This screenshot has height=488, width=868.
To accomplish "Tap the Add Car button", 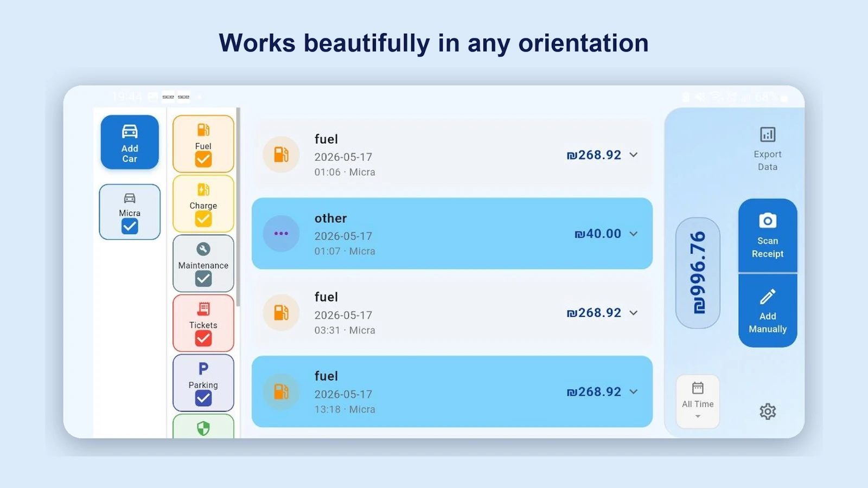I will [x=130, y=142].
